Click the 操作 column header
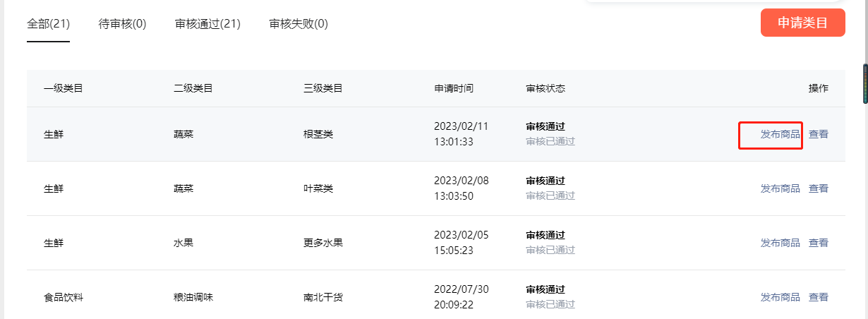This screenshot has width=868, height=319. pyautogui.click(x=819, y=88)
